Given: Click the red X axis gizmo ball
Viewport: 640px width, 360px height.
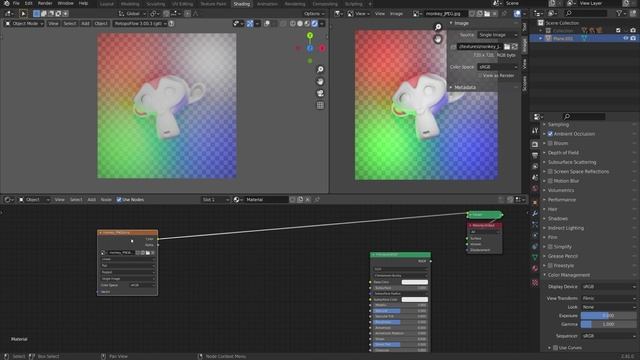Looking at the screenshot, I should (x=322, y=49).
